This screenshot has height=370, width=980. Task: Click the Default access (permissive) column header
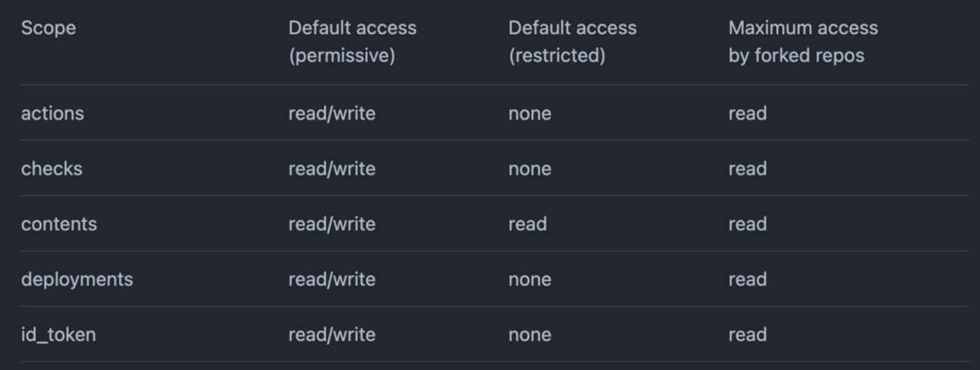(x=352, y=41)
